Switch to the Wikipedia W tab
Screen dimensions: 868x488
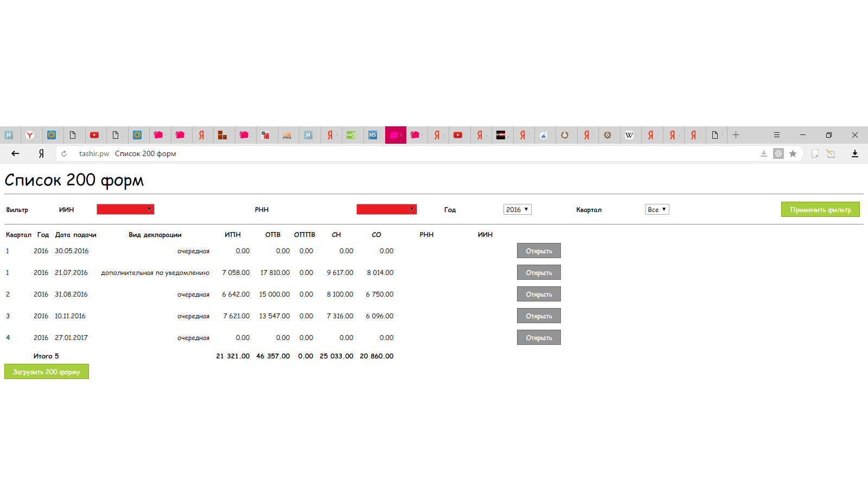629,135
